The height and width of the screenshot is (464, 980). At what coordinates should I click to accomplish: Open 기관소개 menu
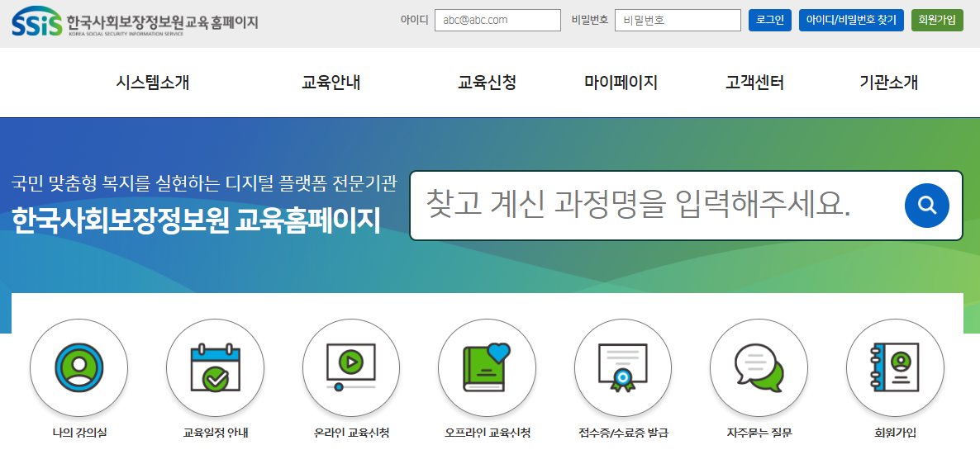pos(888,83)
